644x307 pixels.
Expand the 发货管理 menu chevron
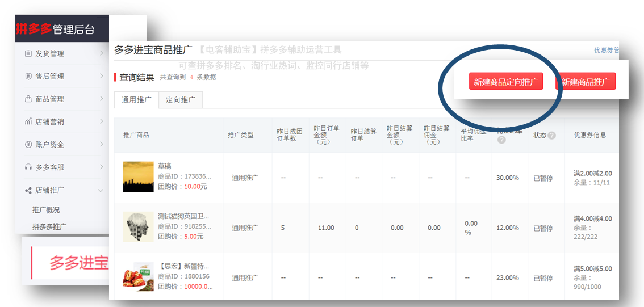click(x=101, y=53)
